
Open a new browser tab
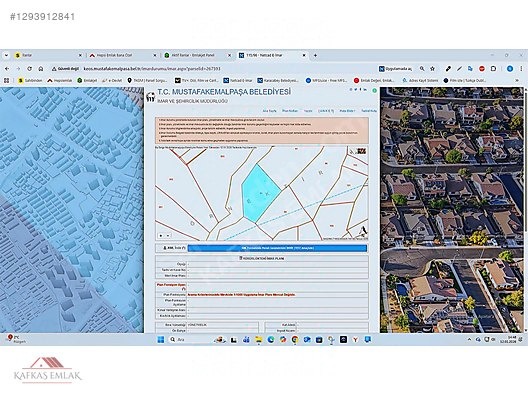coord(315,55)
